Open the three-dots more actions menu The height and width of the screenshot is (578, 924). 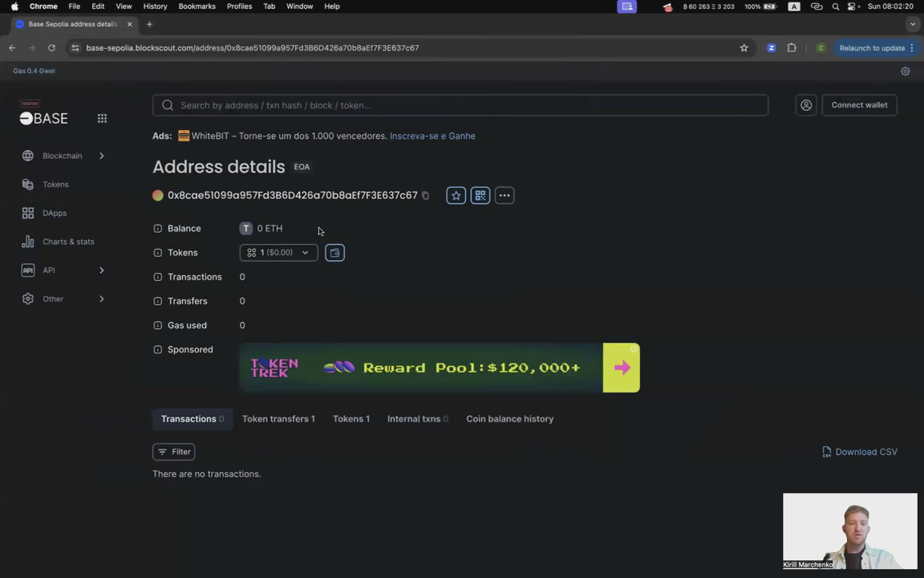click(x=505, y=195)
